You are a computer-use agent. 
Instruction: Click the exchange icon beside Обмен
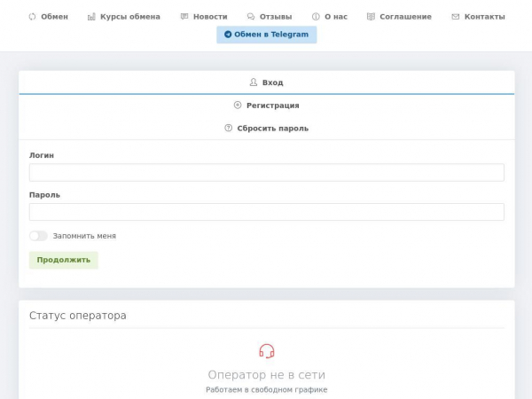point(33,17)
